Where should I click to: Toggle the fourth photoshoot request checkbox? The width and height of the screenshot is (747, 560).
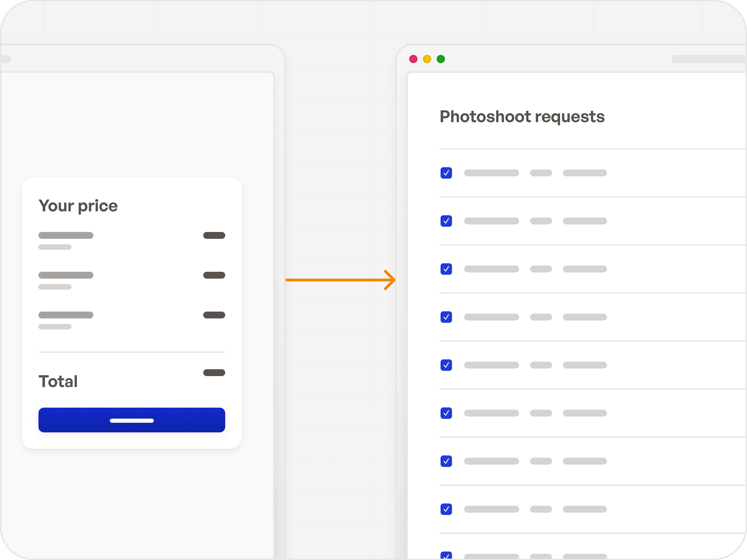point(446,317)
